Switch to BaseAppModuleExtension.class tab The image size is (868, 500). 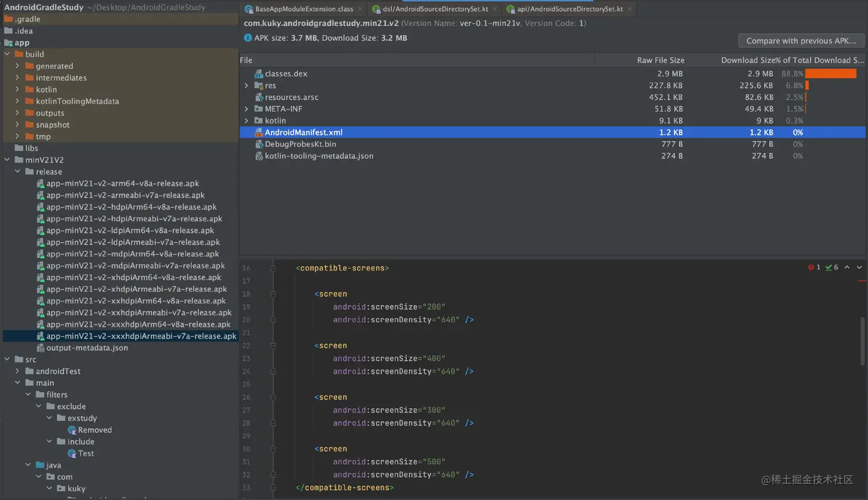pyautogui.click(x=304, y=9)
